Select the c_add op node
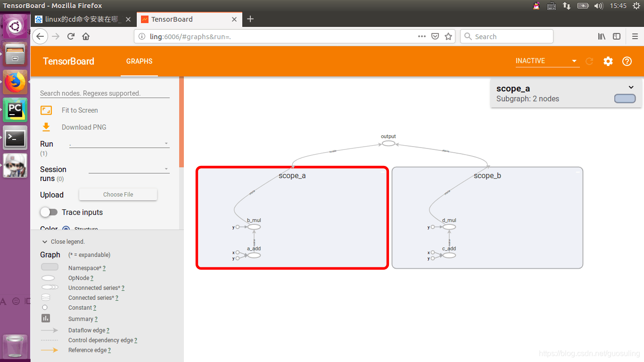Viewport: 644px width, 362px height. tap(449, 255)
